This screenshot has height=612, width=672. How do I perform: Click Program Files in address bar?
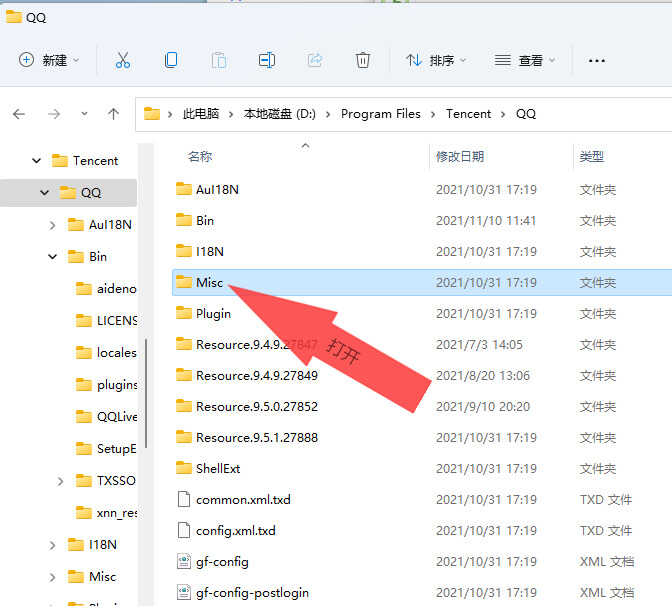click(381, 114)
